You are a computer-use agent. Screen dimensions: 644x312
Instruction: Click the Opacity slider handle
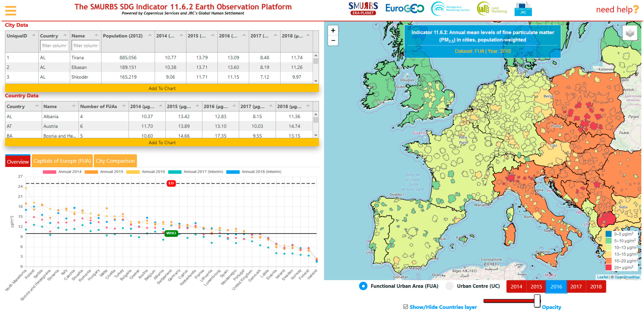tap(537, 301)
